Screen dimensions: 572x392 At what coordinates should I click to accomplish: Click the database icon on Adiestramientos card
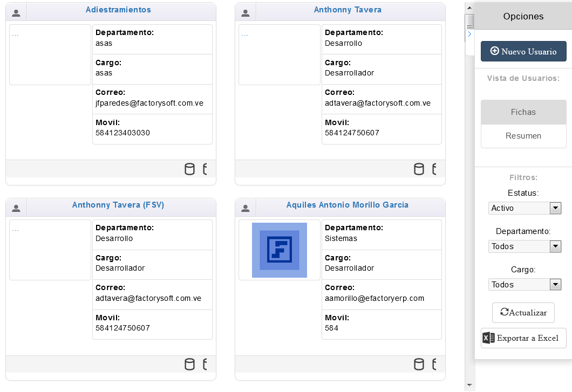coord(189,169)
